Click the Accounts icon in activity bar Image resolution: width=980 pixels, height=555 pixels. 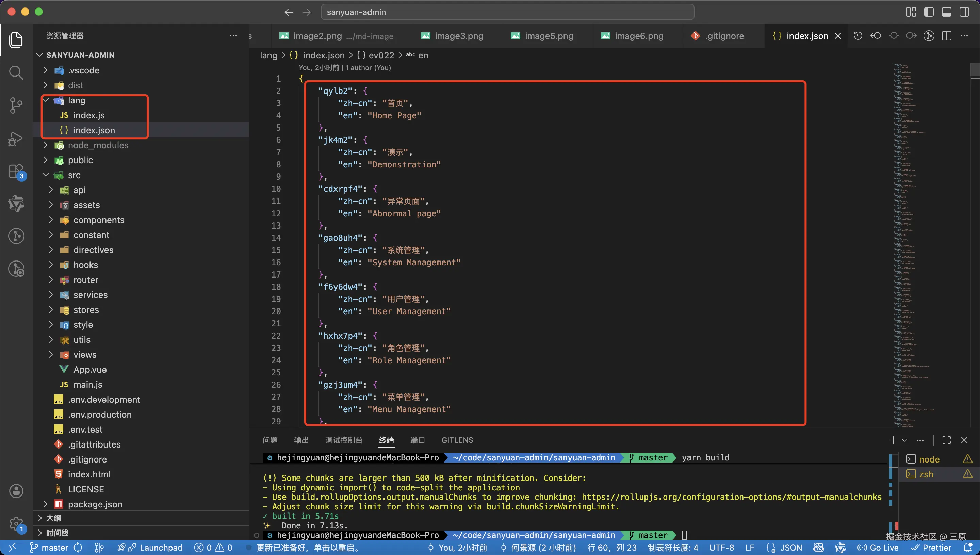[x=16, y=491]
